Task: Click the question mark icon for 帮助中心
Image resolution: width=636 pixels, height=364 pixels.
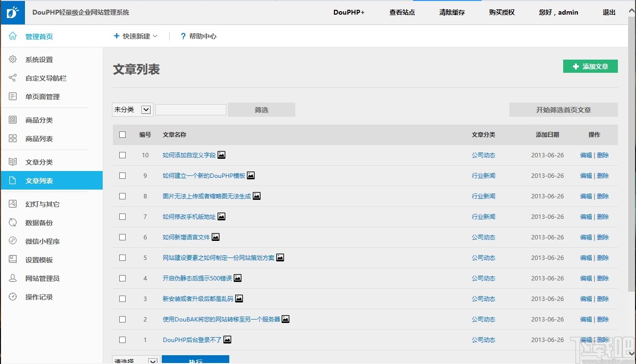Action: pyautogui.click(x=183, y=36)
